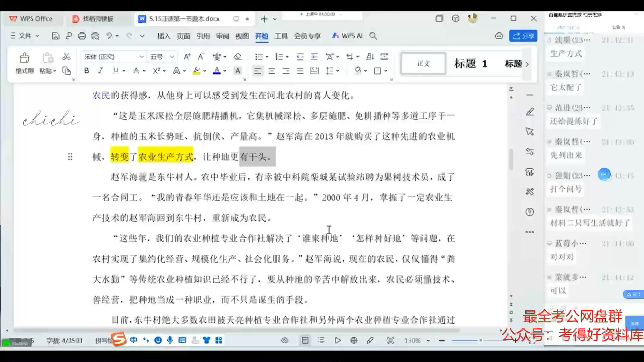Open zoom percentage dropdown
Viewport: 644px width, 362px height.
point(428,341)
